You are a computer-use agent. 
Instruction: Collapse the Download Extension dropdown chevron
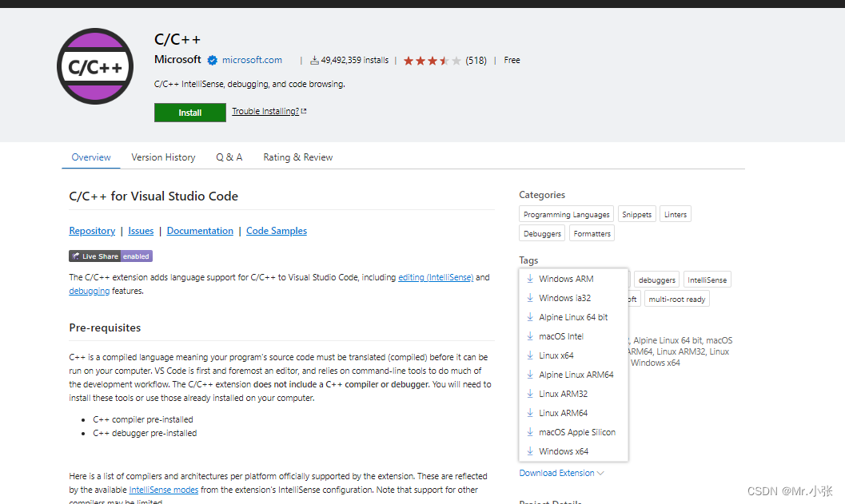(601, 474)
